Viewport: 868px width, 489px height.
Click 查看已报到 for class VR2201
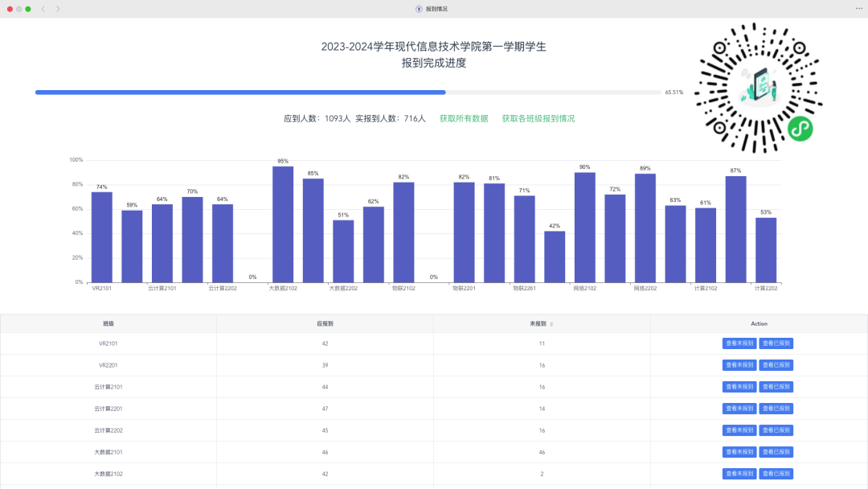tap(776, 365)
